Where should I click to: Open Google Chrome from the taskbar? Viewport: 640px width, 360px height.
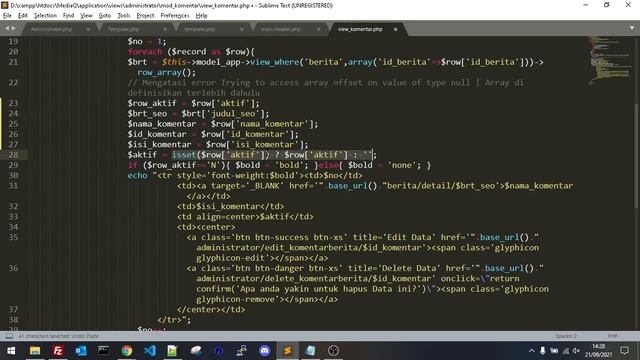(127, 351)
